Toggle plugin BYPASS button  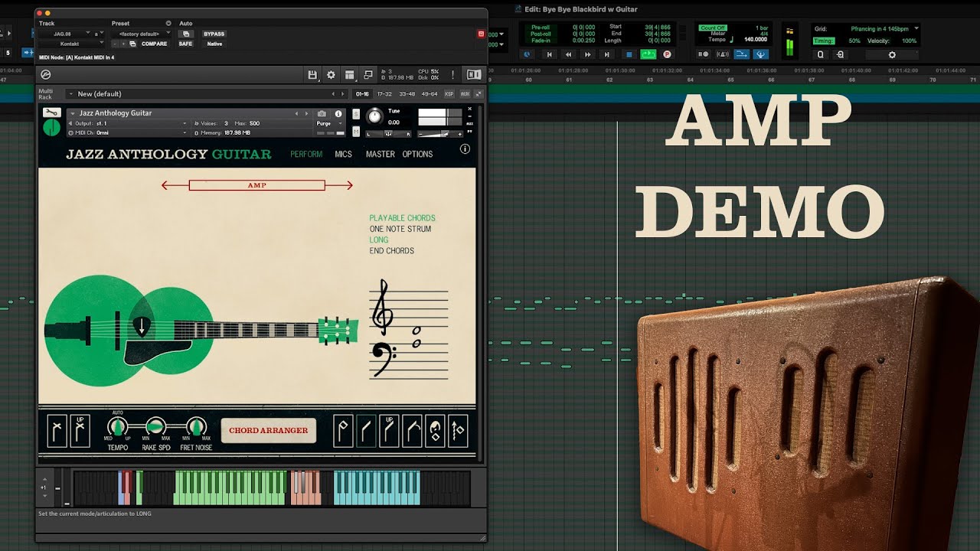pos(214,34)
